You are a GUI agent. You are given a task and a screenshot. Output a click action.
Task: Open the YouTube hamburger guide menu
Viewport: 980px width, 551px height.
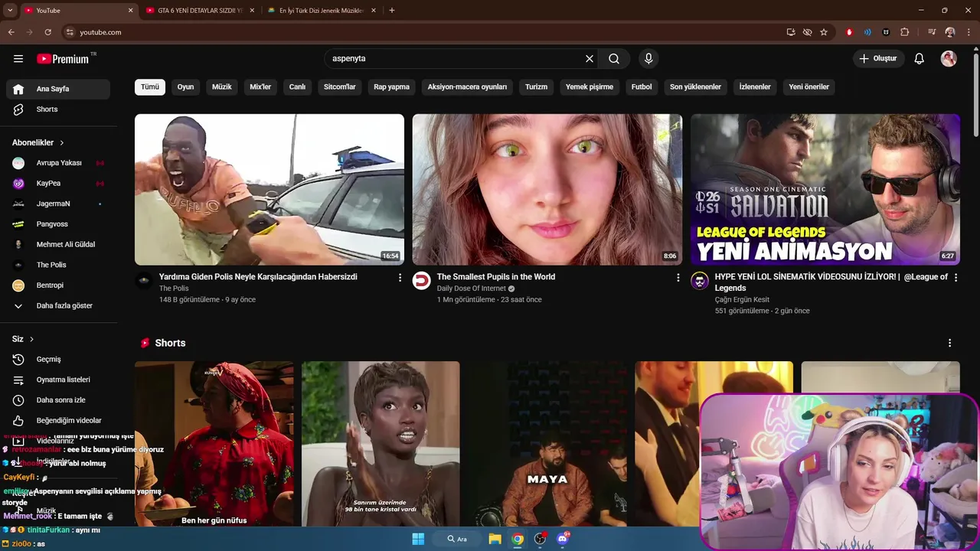[18, 59]
